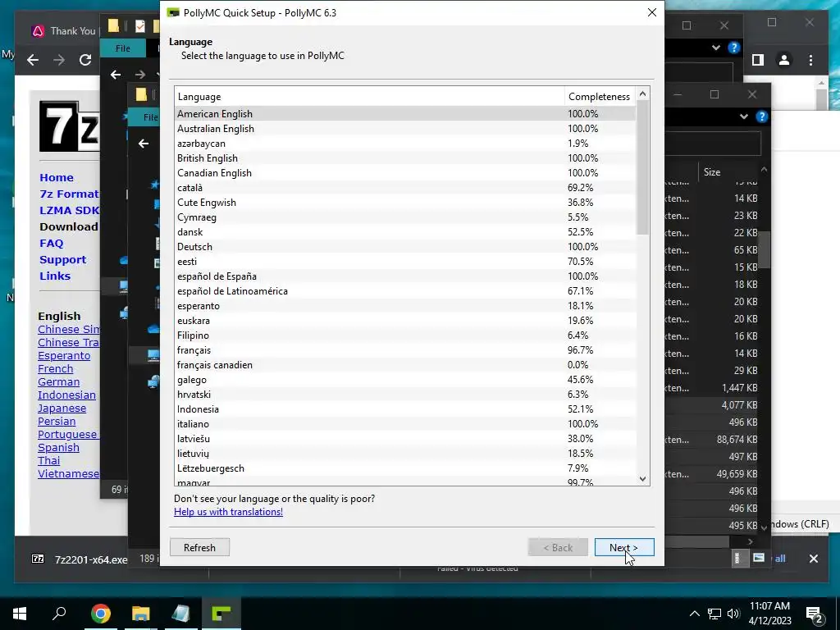Select dansk language row
This screenshot has width=840, height=630.
coord(405,232)
